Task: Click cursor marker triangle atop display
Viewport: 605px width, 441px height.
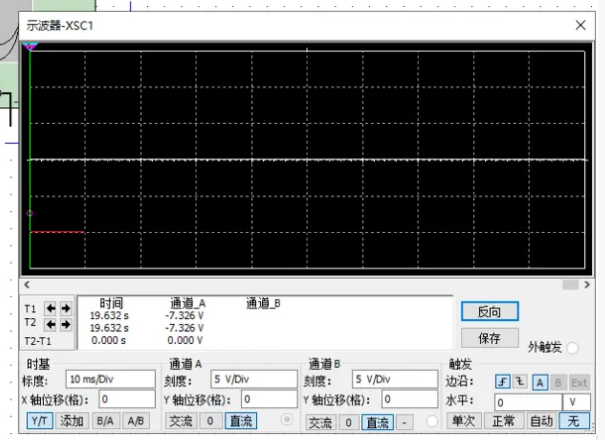Action: tap(30, 47)
